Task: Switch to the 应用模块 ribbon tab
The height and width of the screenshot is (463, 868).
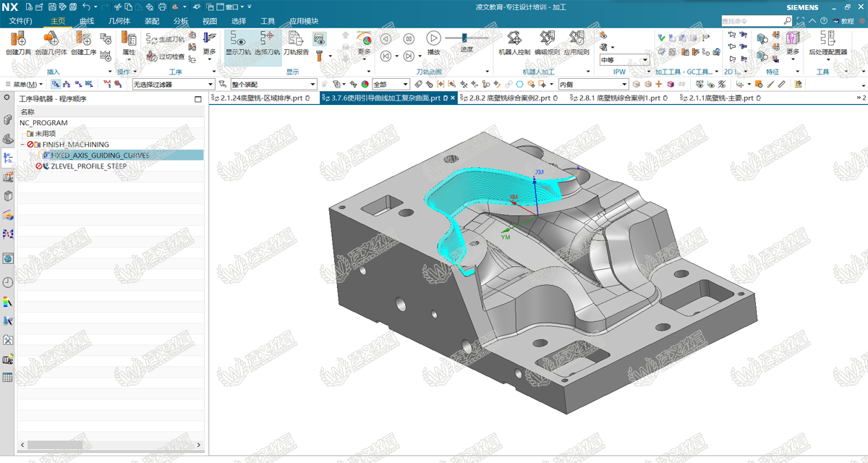Action: click(x=304, y=21)
